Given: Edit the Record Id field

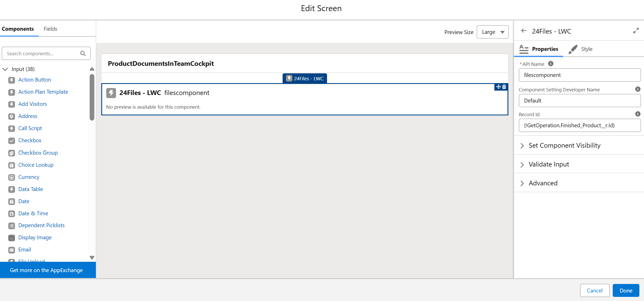Looking at the screenshot, I should (580, 125).
